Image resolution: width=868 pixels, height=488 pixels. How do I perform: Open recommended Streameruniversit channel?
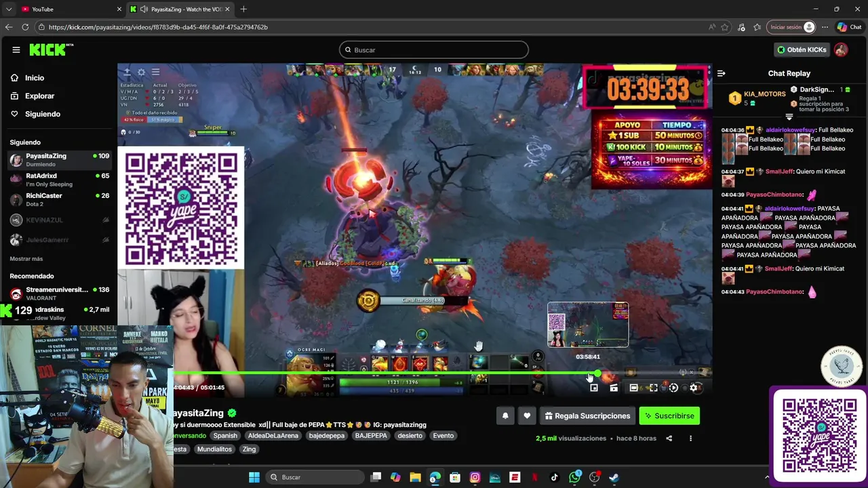[x=59, y=293]
